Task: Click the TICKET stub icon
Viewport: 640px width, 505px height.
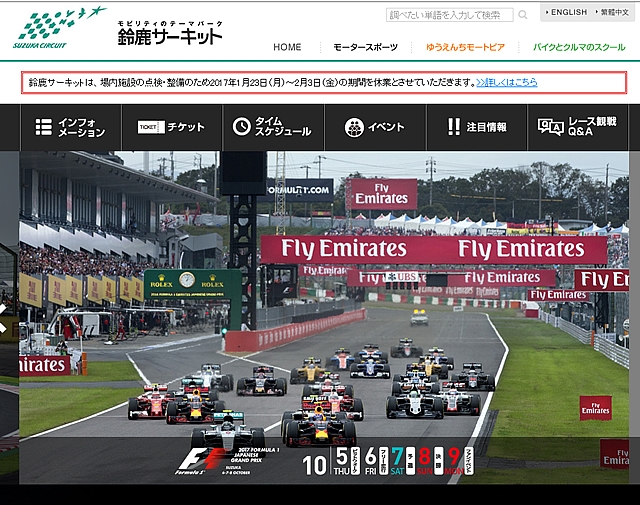Action: [x=151, y=127]
